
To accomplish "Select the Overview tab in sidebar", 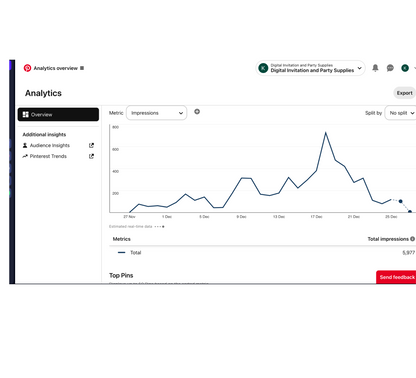I will [58, 114].
